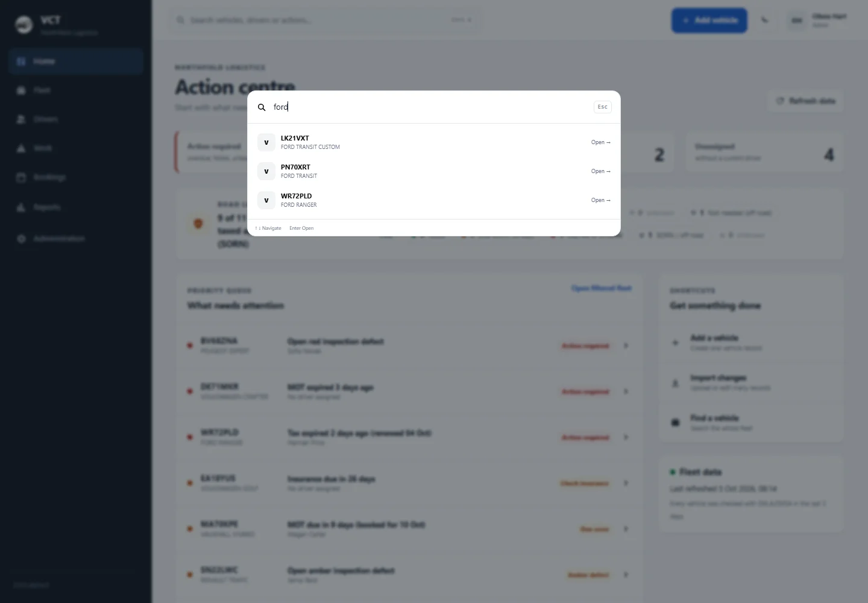Go to Home in the sidebar

click(x=76, y=62)
